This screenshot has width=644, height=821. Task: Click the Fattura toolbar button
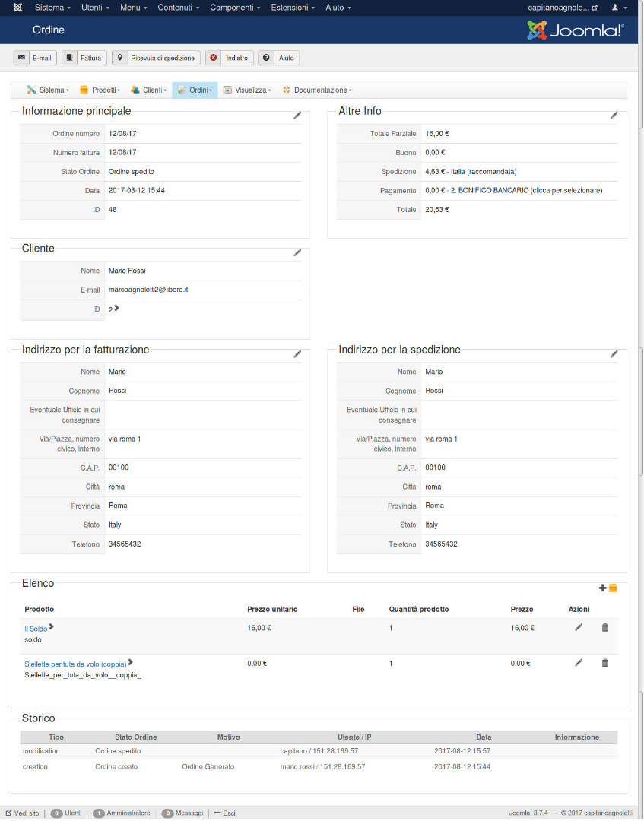(x=84, y=58)
